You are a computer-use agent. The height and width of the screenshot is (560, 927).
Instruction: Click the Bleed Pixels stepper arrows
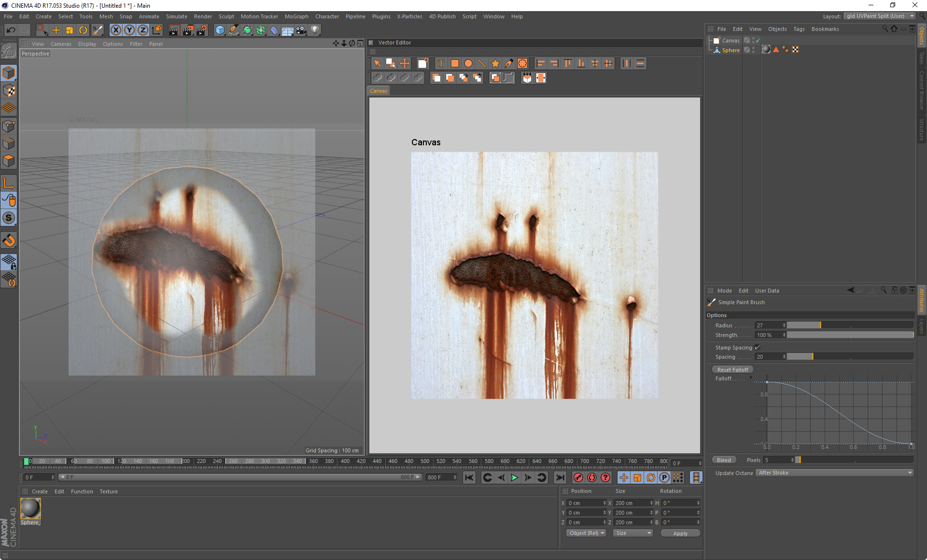point(792,460)
